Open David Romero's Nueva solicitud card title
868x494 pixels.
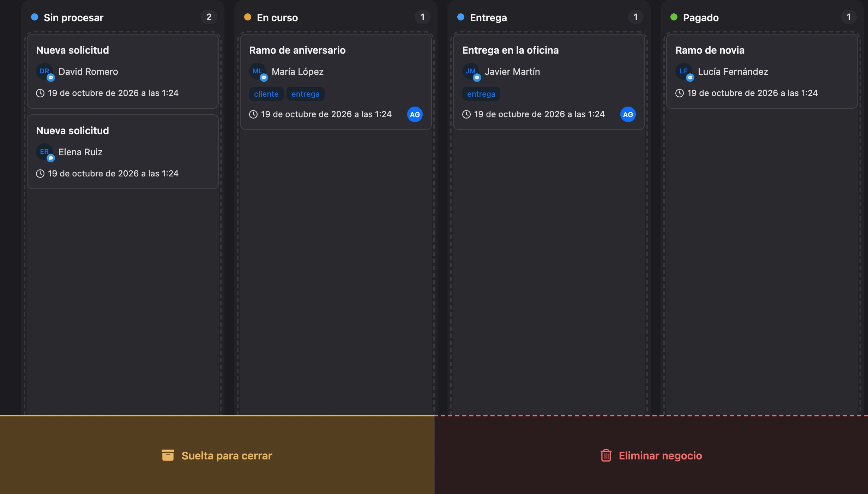72,50
